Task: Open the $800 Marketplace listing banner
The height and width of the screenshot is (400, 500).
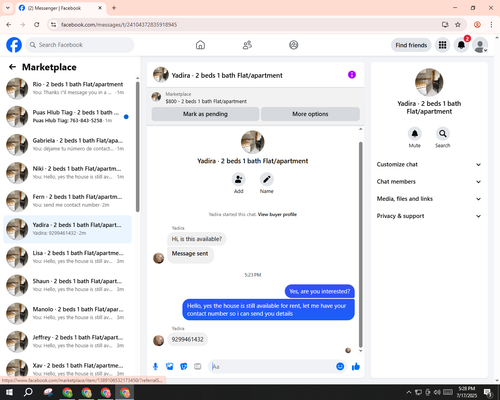Action: [x=256, y=97]
